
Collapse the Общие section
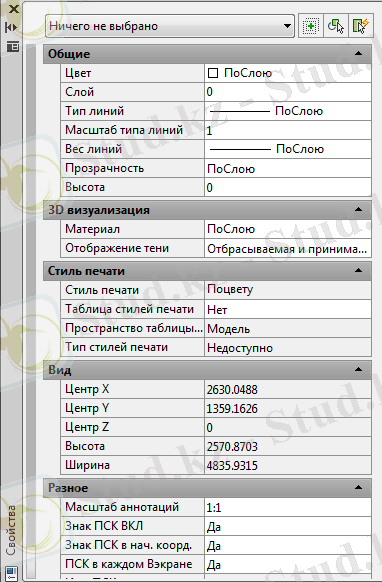[x=358, y=54]
